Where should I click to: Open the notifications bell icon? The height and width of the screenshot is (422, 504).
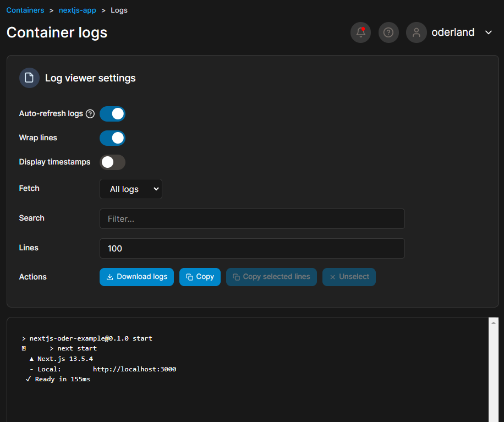(x=360, y=32)
